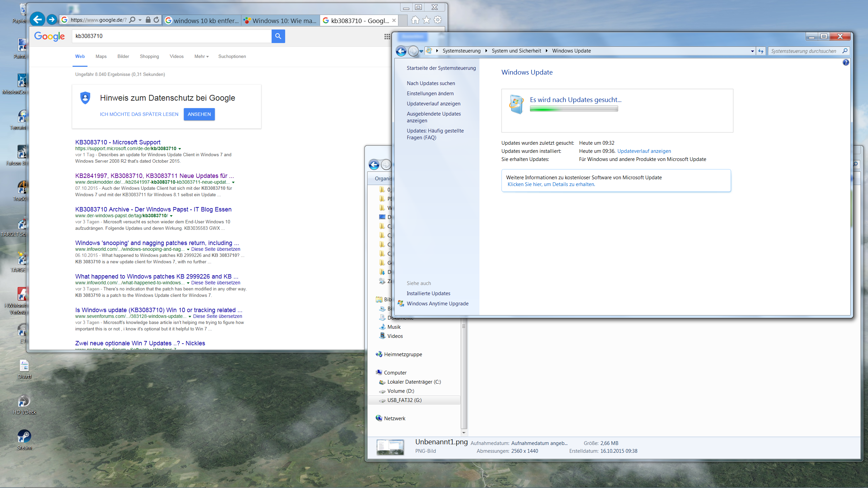The image size is (868, 488).
Task: Click the Google search magnifier button
Action: (x=278, y=36)
